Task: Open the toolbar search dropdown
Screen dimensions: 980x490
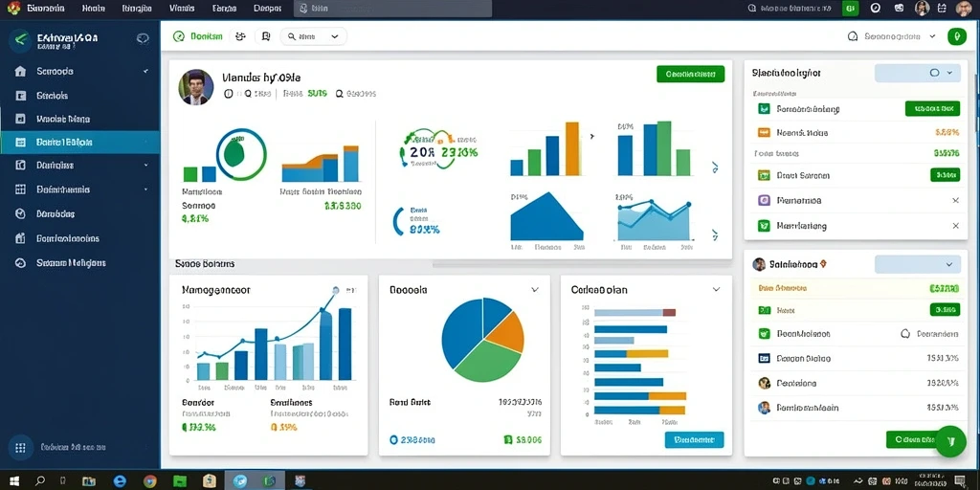Action: (313, 37)
